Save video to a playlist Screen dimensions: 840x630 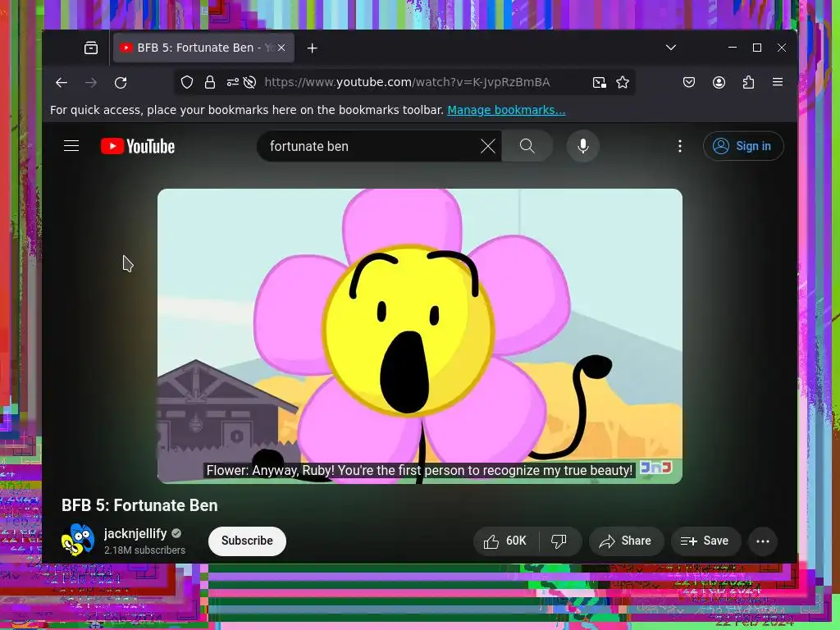coord(705,541)
